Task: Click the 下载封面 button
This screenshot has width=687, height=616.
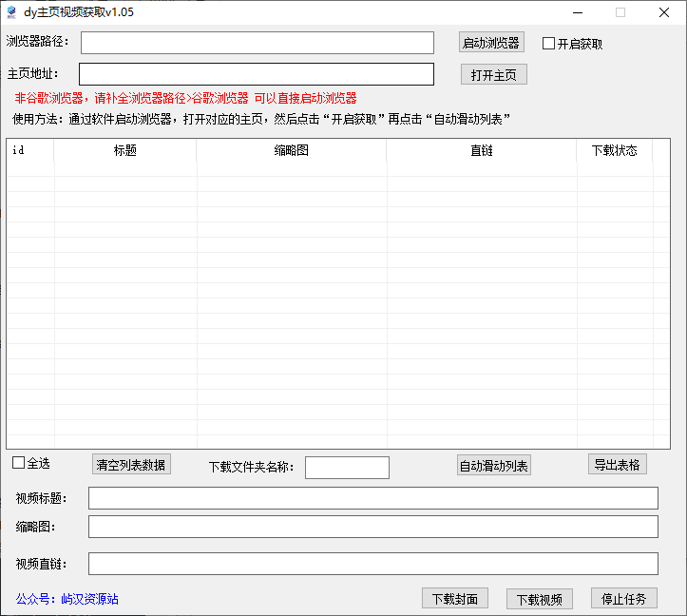Action: (455, 599)
